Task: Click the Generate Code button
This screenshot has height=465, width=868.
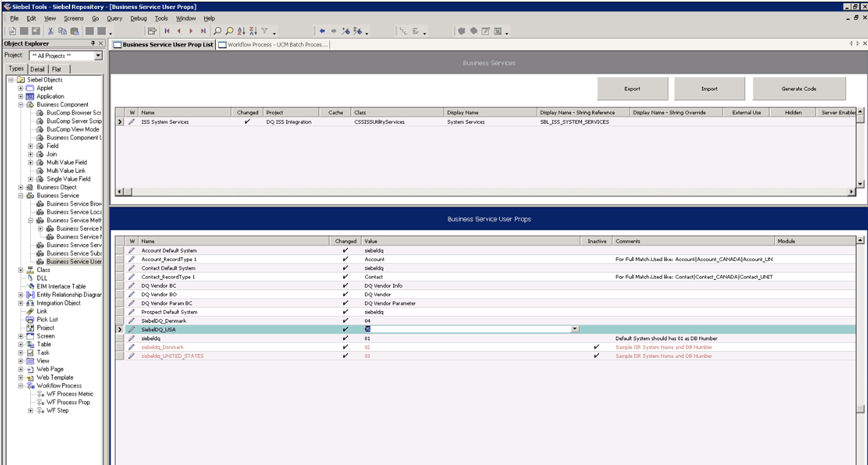Action: (799, 88)
